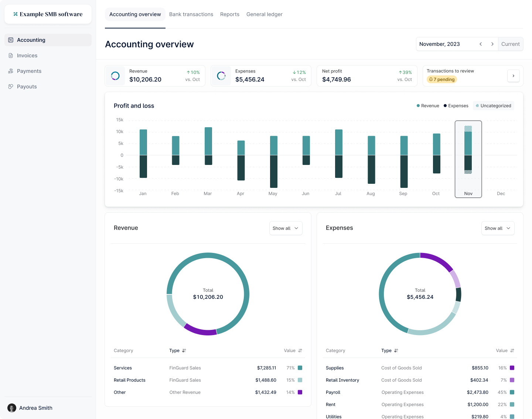Viewport: 532px width, 419px height.
Task: Expand Transactions to review with the arrow
Action: tap(514, 75)
